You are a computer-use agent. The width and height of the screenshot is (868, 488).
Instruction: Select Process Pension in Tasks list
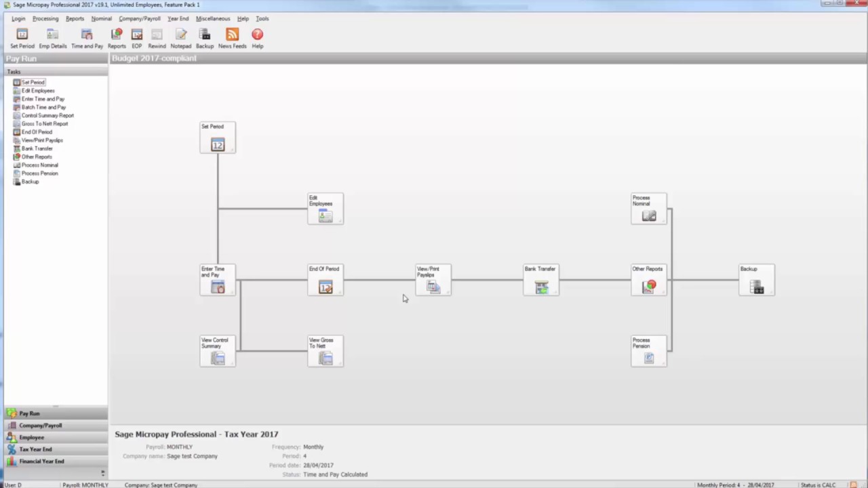point(35,174)
